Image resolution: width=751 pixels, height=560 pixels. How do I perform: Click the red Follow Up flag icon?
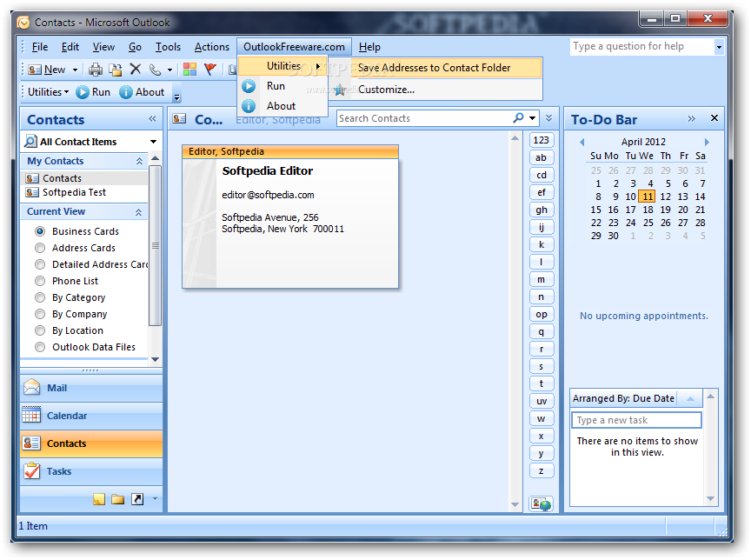click(209, 70)
